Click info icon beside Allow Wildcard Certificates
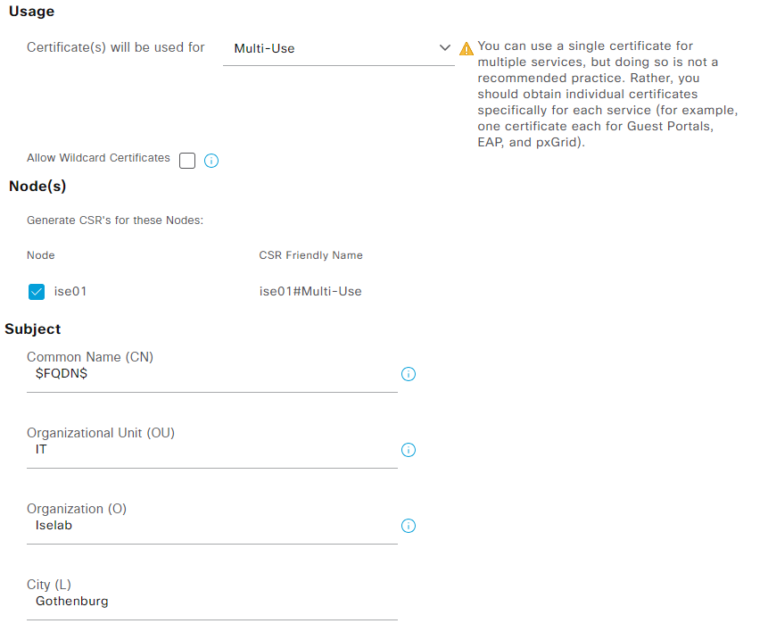 [x=211, y=161]
